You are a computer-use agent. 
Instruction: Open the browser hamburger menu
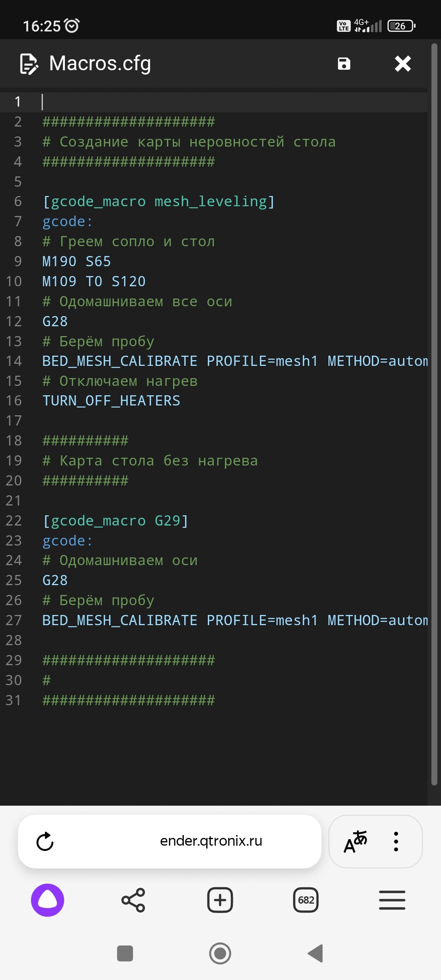[392, 900]
